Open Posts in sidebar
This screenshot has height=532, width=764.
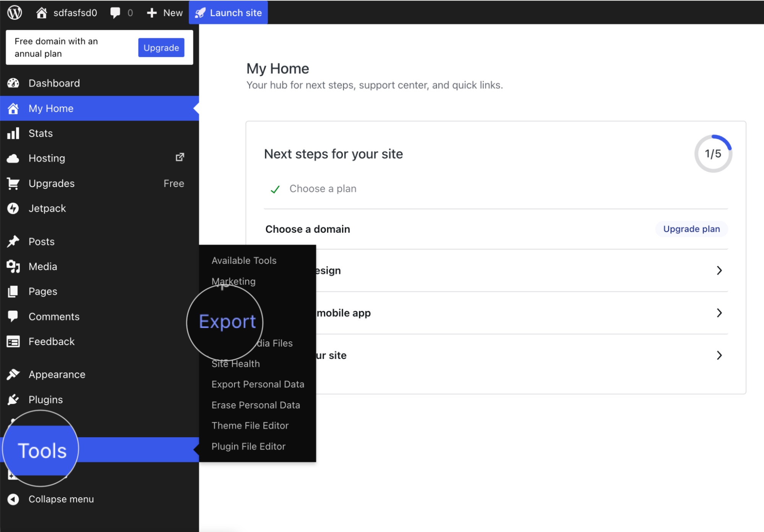click(x=41, y=242)
